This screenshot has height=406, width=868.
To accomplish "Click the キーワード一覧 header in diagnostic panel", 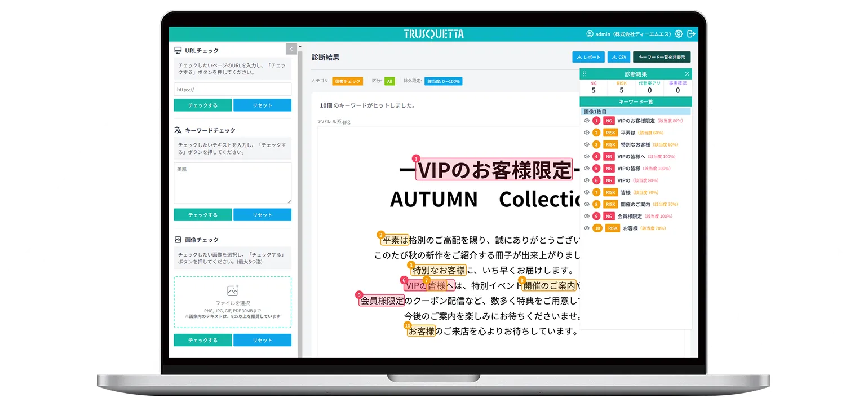I will point(636,100).
